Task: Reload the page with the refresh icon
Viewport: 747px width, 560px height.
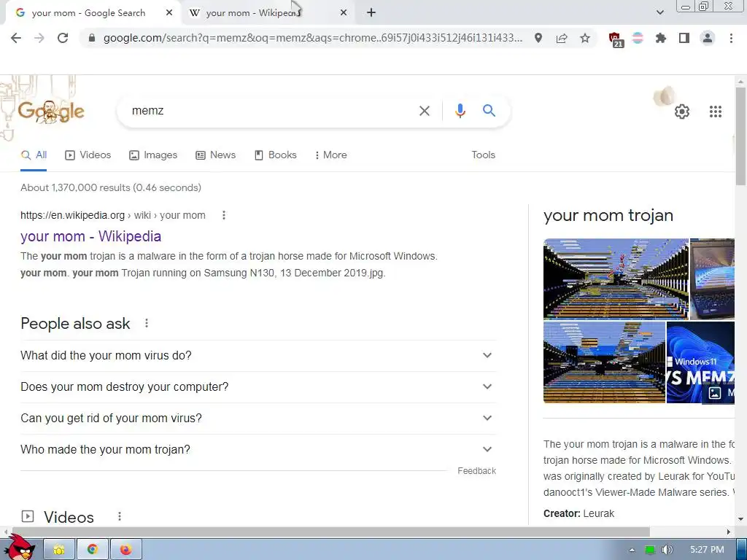Action: [x=63, y=38]
